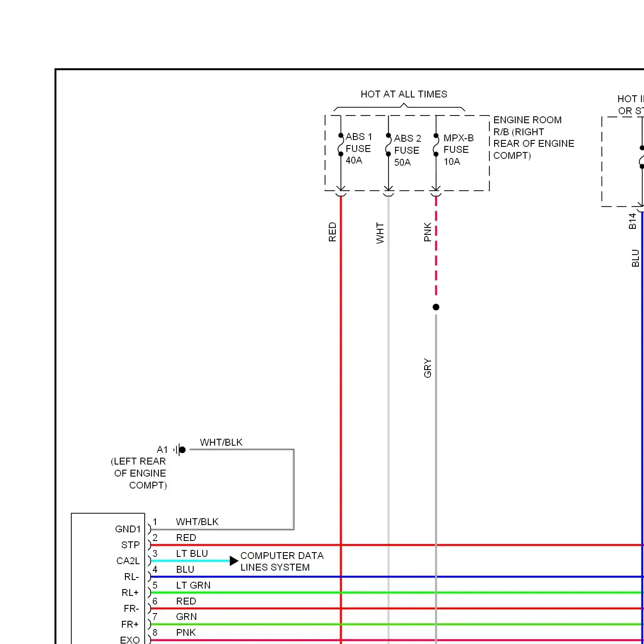This screenshot has height=644, width=644.
Task: Click the ABS 2 fuse symbol
Action: click(x=388, y=145)
